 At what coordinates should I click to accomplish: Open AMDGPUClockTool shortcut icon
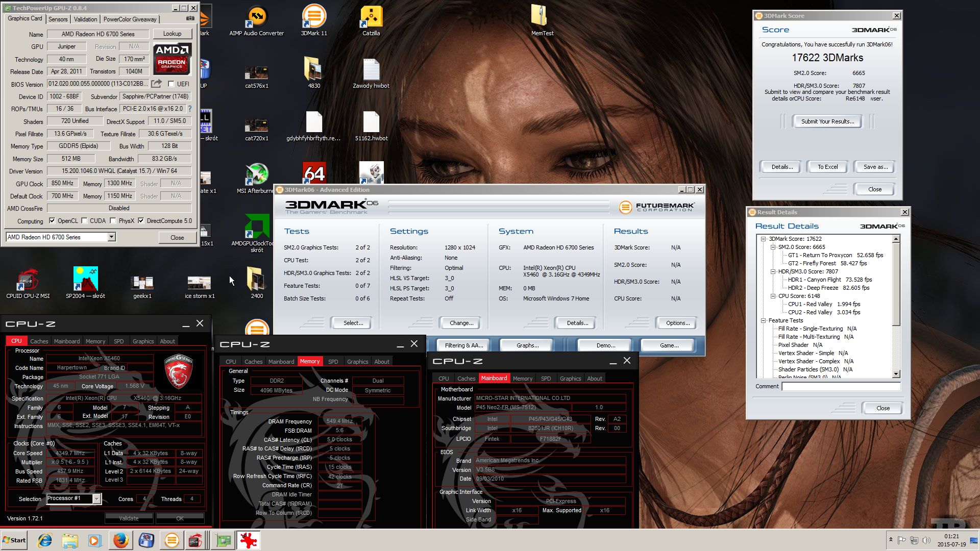(x=257, y=233)
